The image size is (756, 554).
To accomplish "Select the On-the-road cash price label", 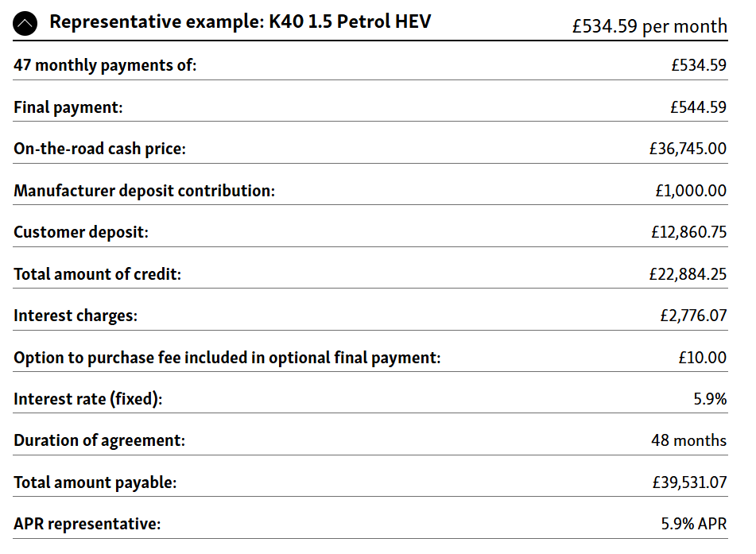I will click(x=99, y=149).
